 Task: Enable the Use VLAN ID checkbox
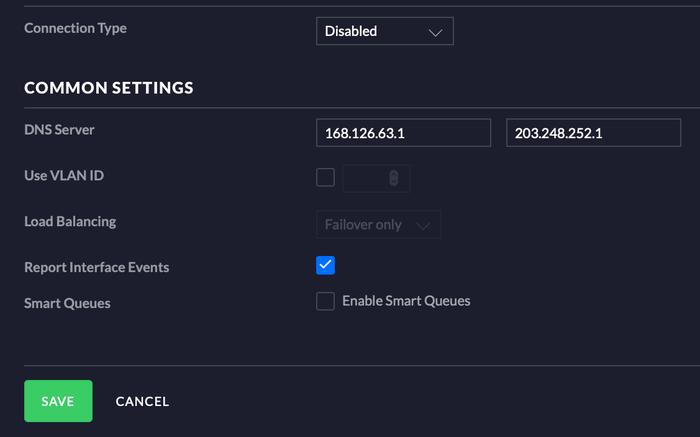325,177
